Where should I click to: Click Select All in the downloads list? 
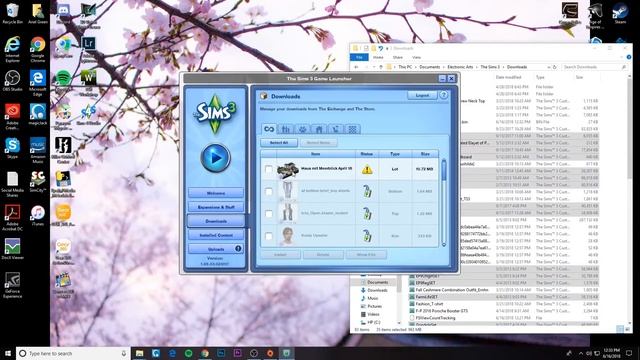(x=279, y=143)
